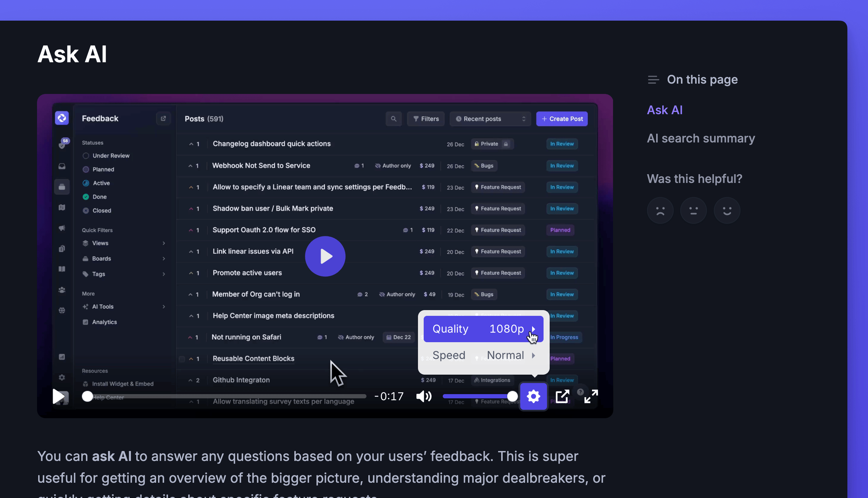Click the Private tag on Changelog dashboard row
This screenshot has width=868, height=498.
[x=492, y=144]
